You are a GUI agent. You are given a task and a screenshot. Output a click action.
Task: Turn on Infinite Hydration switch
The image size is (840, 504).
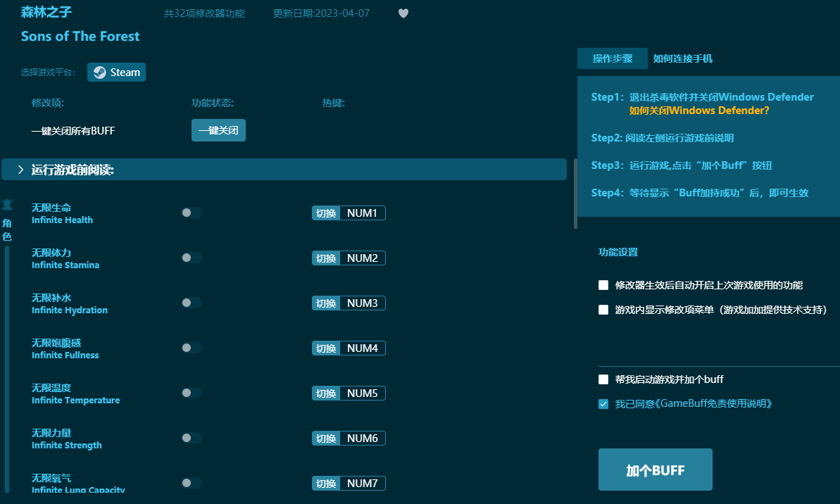[x=191, y=303]
